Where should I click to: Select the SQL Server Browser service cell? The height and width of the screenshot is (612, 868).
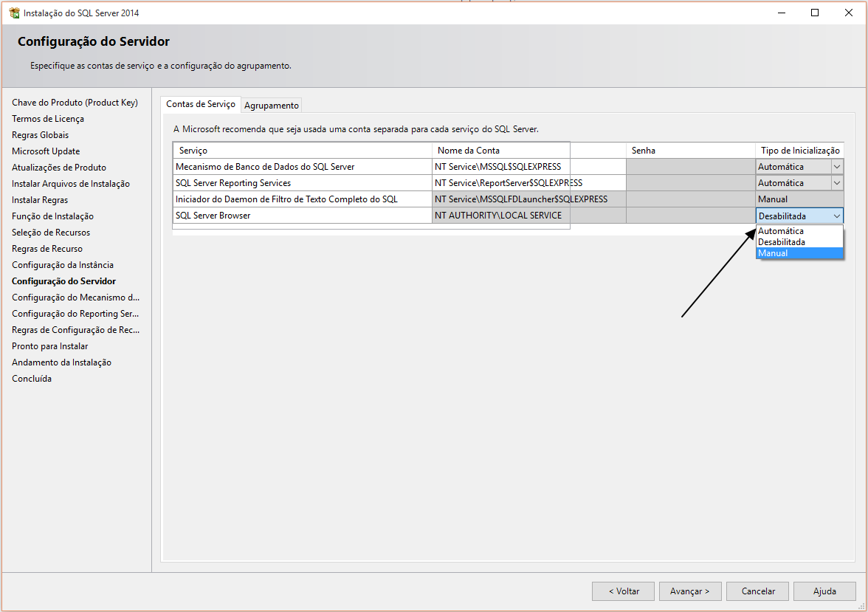tap(303, 216)
